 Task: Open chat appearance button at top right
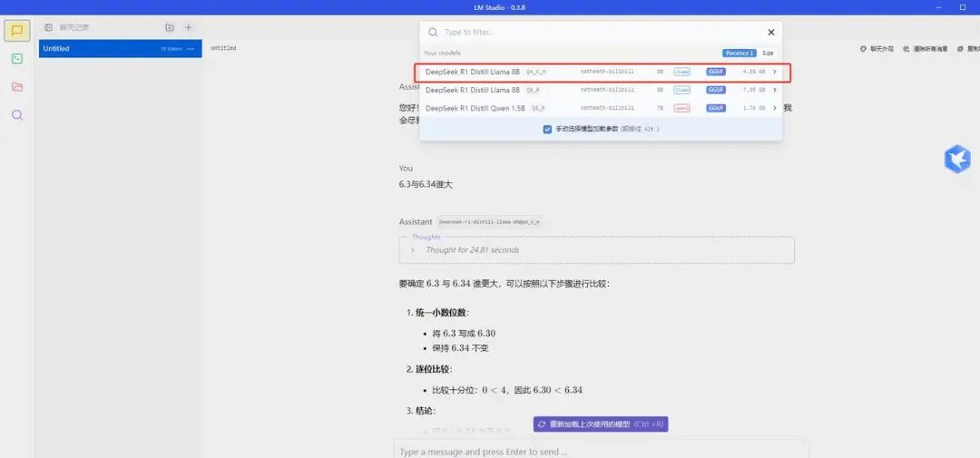(x=877, y=48)
